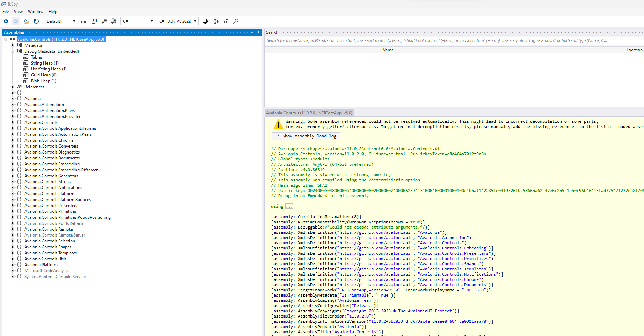Open the File menu
The width and height of the screenshot is (644, 336).
(6, 12)
